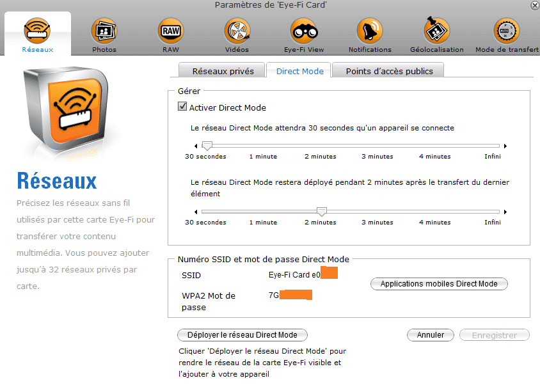Click the deployment duration slider handle
This screenshot has height=392, width=540.
322,212
